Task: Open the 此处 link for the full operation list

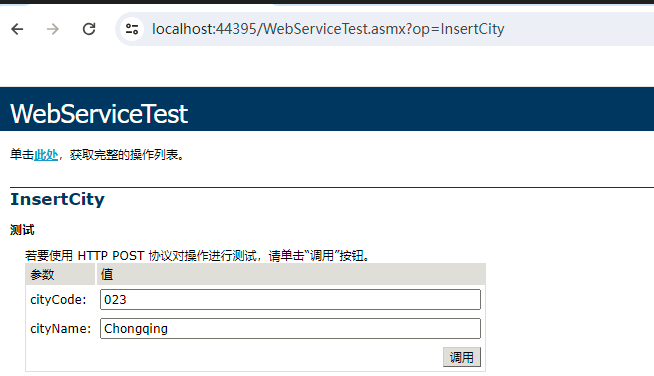Action: point(46,155)
